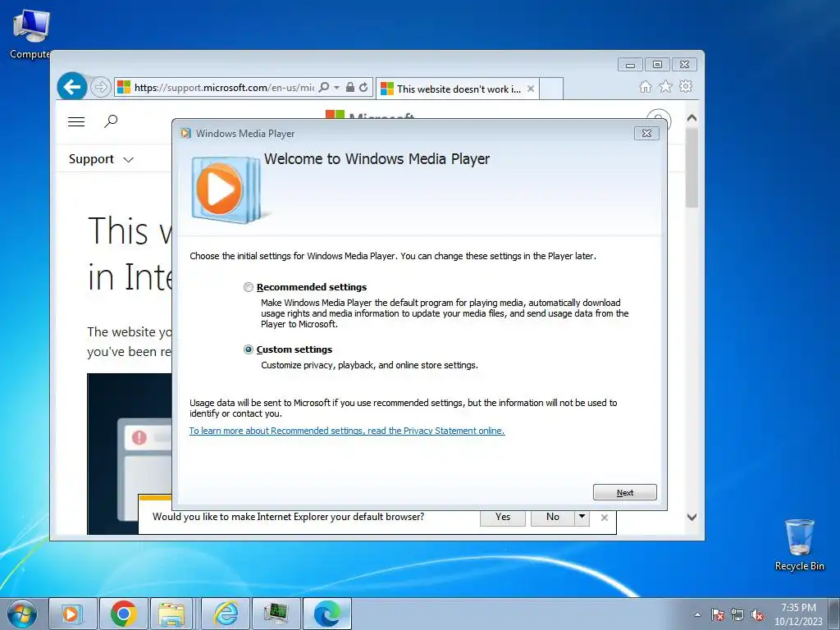Image resolution: width=840 pixels, height=630 pixels.
Task: Click the network tray icon
Action: point(737,614)
